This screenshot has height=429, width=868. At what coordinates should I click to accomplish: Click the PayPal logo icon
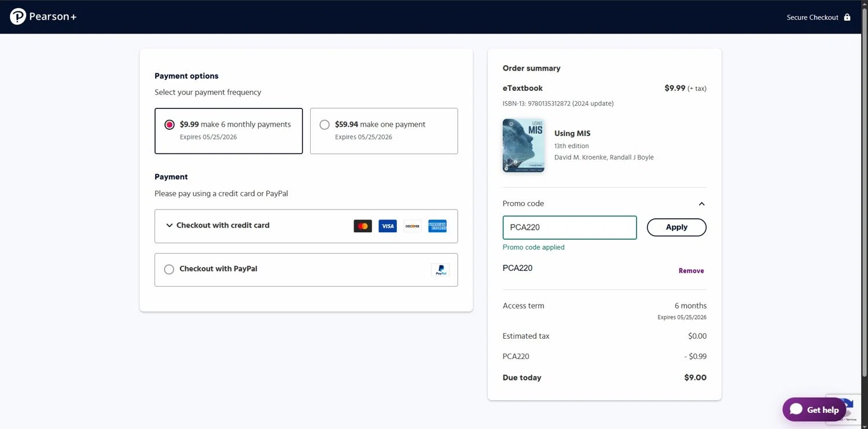[x=440, y=270]
